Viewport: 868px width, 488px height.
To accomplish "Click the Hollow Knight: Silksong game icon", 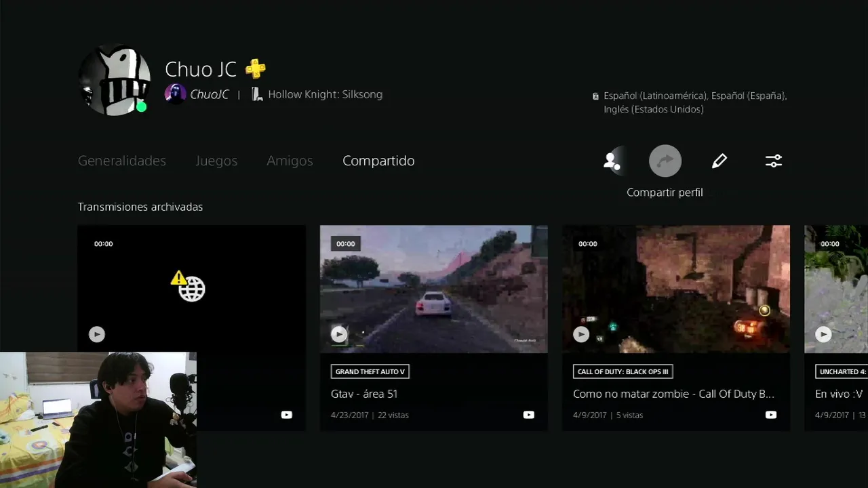I will 257,94.
